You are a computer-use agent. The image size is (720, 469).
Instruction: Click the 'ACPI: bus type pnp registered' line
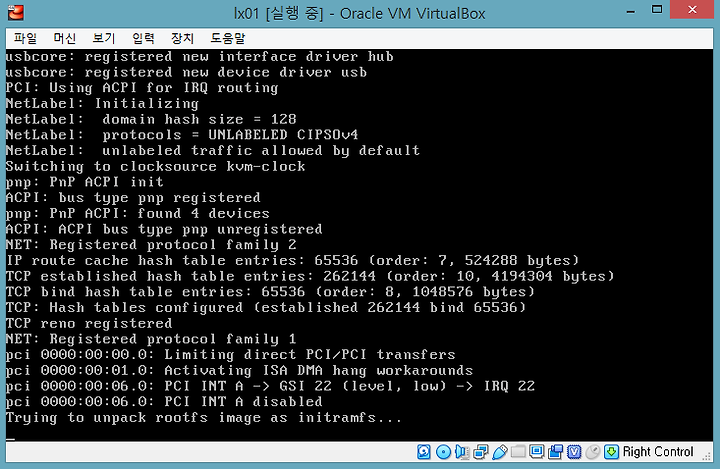pyautogui.click(x=133, y=198)
